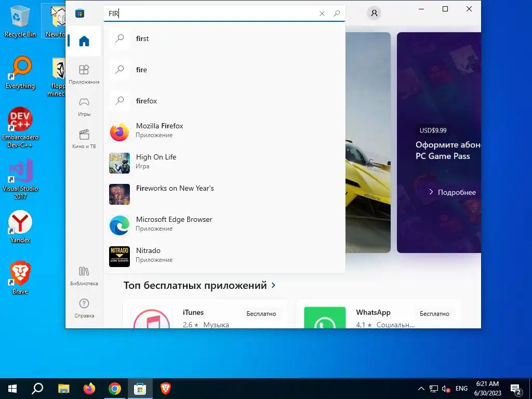This screenshot has width=532, height=399.
Task: Open the yellow car featured banner
Action: point(368,142)
